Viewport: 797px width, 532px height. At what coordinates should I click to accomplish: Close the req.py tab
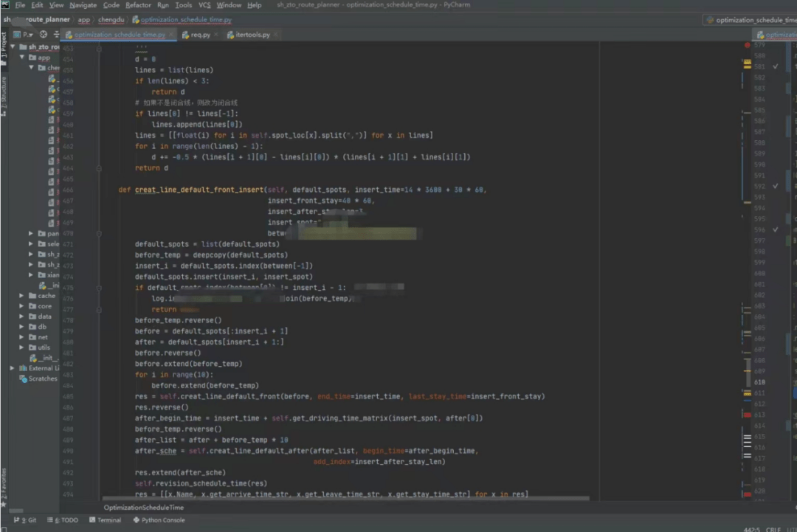point(216,35)
